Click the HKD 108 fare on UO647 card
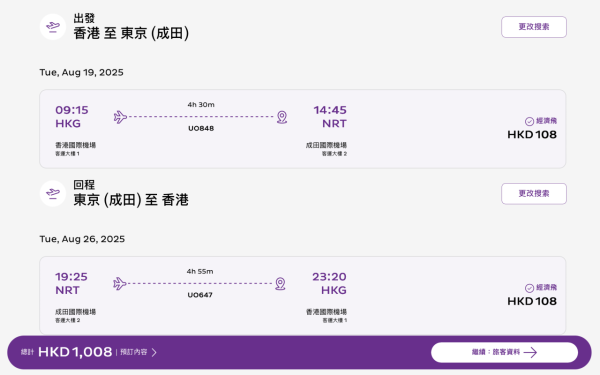This screenshot has height=375, width=600. (532, 302)
